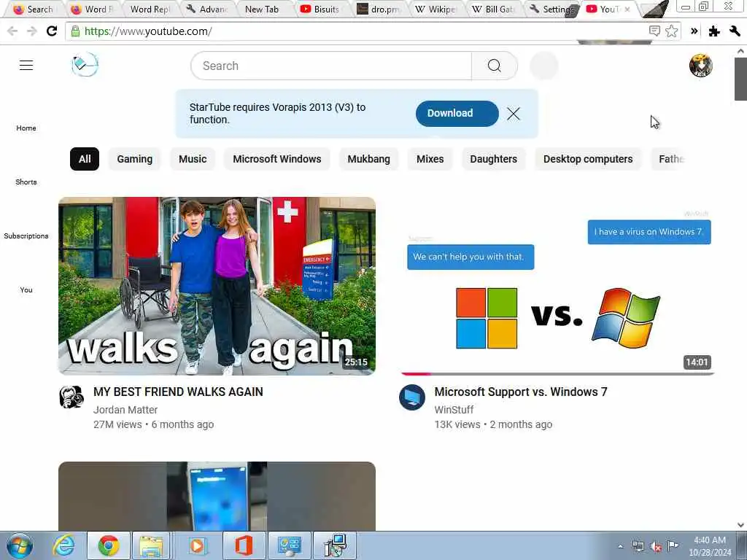Open WinStuff channel link
This screenshot has height=560, width=747.
[454, 410]
